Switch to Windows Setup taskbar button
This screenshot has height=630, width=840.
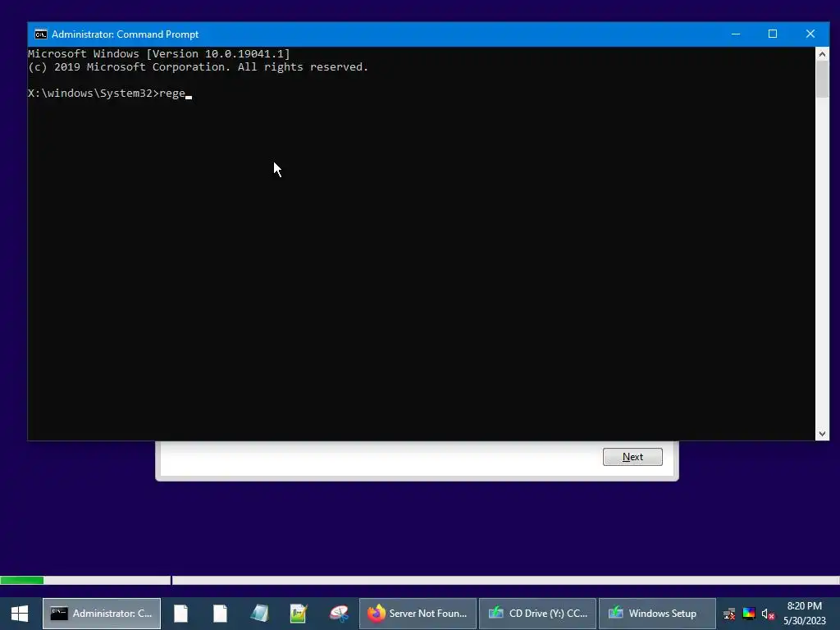[657, 614]
